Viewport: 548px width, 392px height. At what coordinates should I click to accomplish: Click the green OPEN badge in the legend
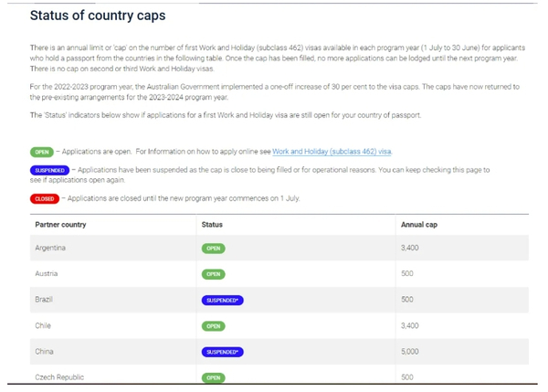coord(42,152)
